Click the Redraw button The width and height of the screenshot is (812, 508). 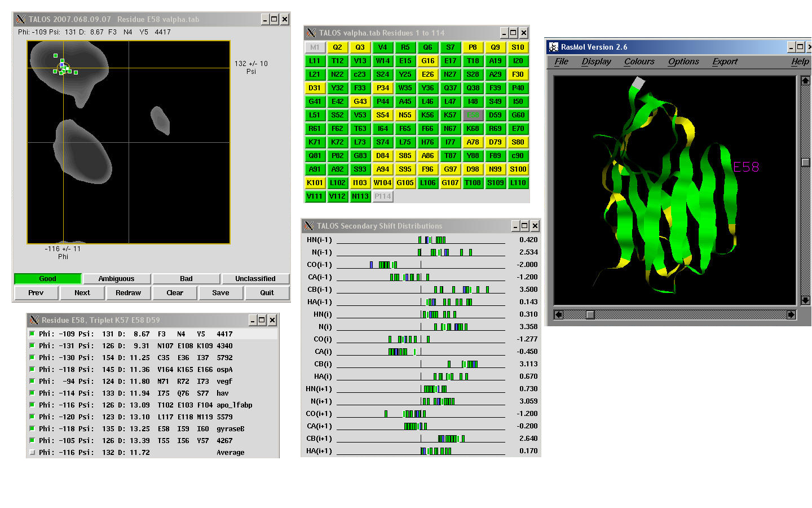(x=129, y=293)
